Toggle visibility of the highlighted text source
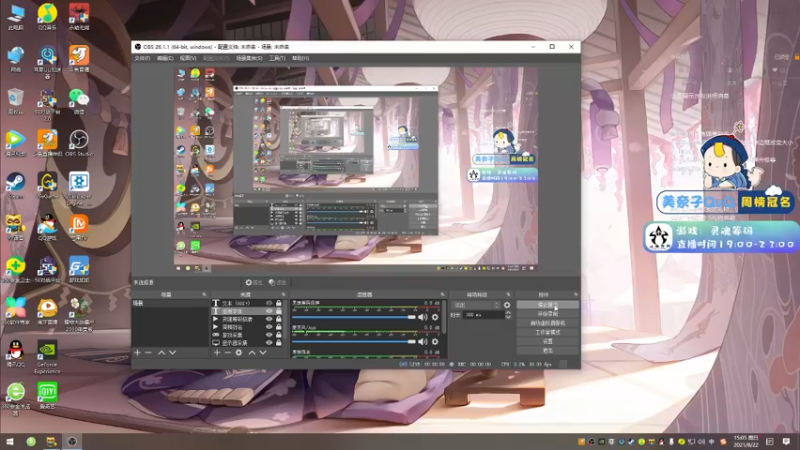The height and width of the screenshot is (450, 800). coord(269,311)
